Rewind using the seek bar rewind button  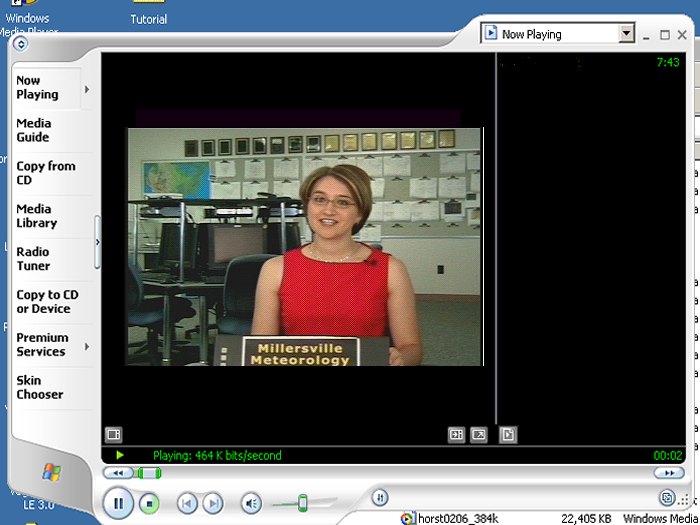118,473
